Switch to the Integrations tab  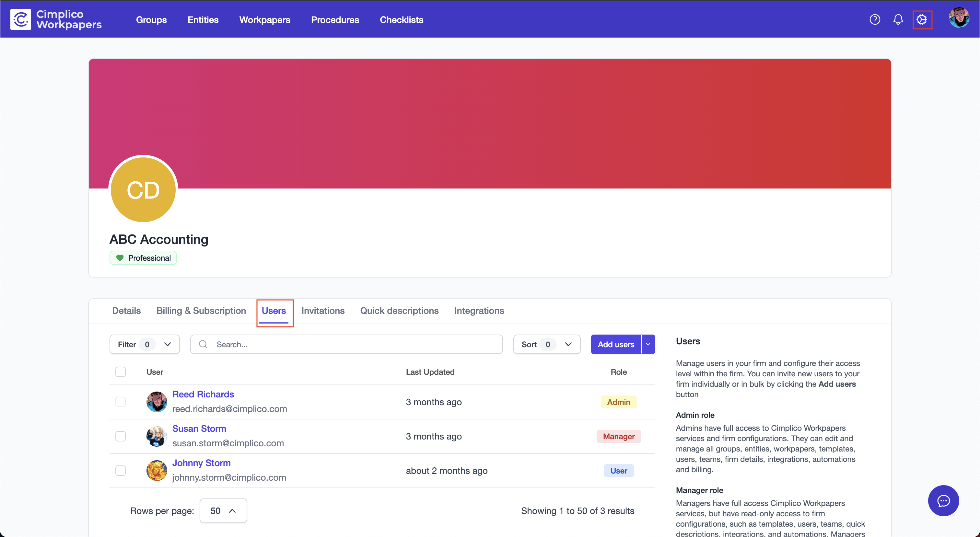[479, 311]
